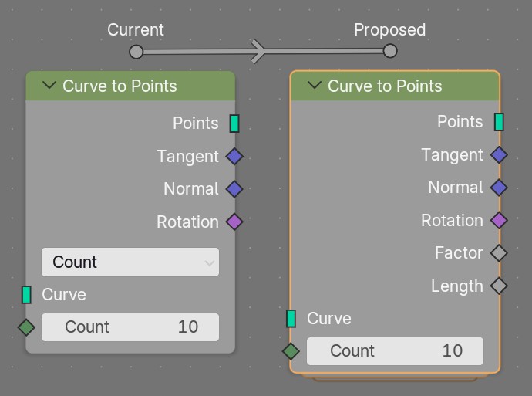Click the Normal label in Proposed node
The image size is (532, 396).
pos(456,188)
